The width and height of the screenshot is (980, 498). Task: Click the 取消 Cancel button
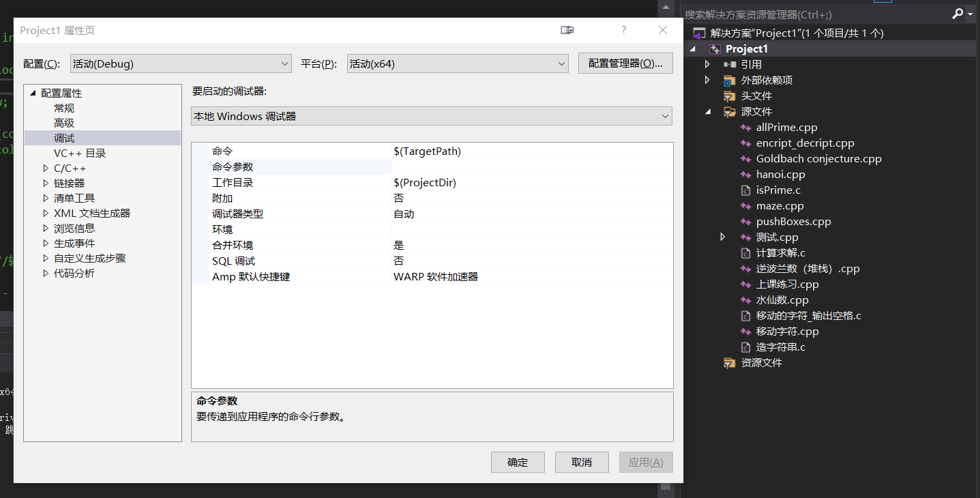[x=582, y=463]
